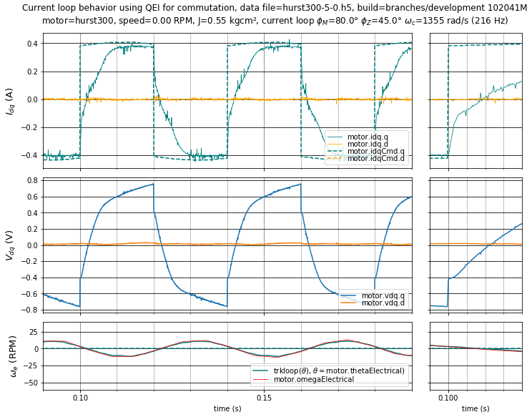The height and width of the screenshot is (417, 532).
Task: Click the Vdq (V) y-axis label
Action: 9,245
